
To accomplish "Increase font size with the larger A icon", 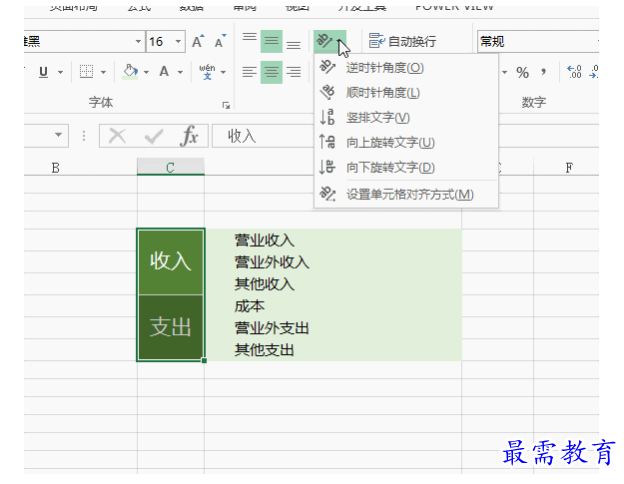I will tap(198, 41).
